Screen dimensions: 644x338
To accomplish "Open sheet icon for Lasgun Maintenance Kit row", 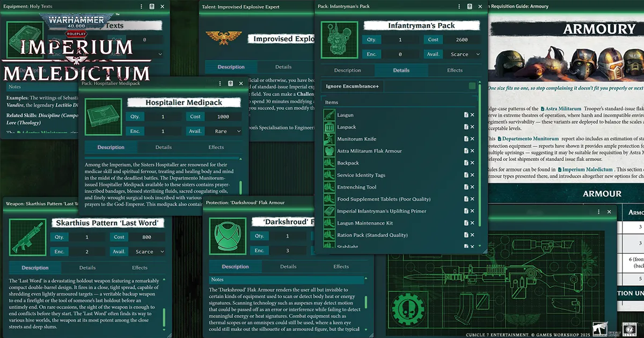I will 466,223.
